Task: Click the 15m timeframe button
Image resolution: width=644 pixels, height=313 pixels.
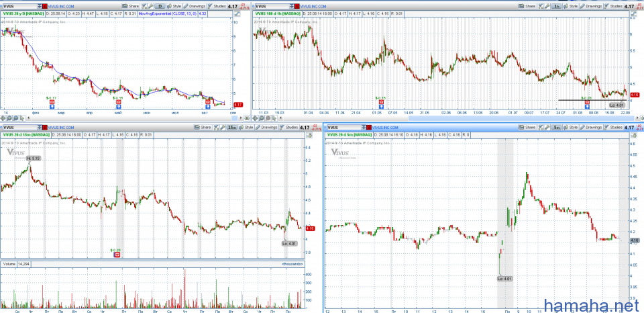Action: [232, 128]
